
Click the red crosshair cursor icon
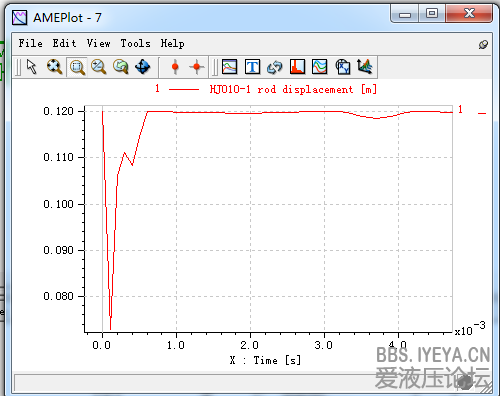point(197,67)
